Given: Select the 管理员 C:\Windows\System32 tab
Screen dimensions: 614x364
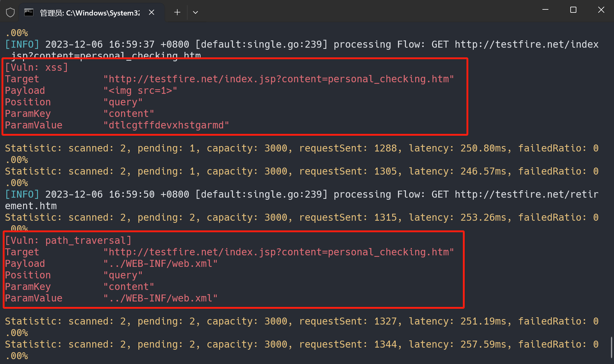Looking at the screenshot, I should pyautogui.click(x=90, y=13).
